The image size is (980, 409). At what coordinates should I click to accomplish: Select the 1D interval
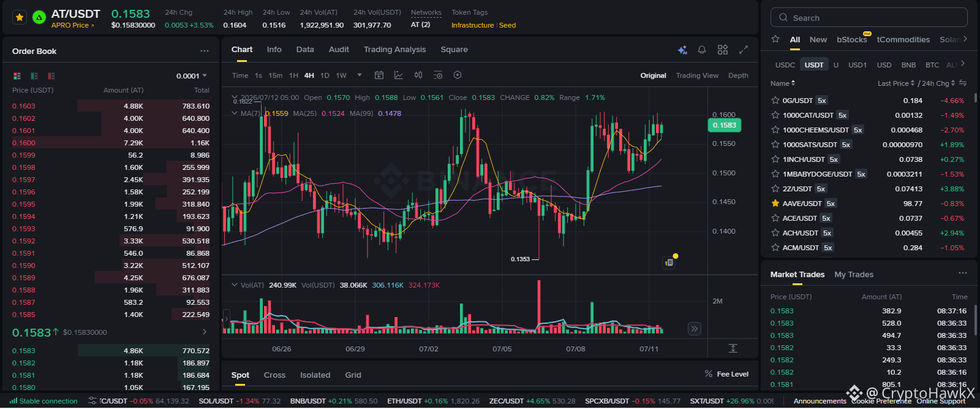point(325,75)
